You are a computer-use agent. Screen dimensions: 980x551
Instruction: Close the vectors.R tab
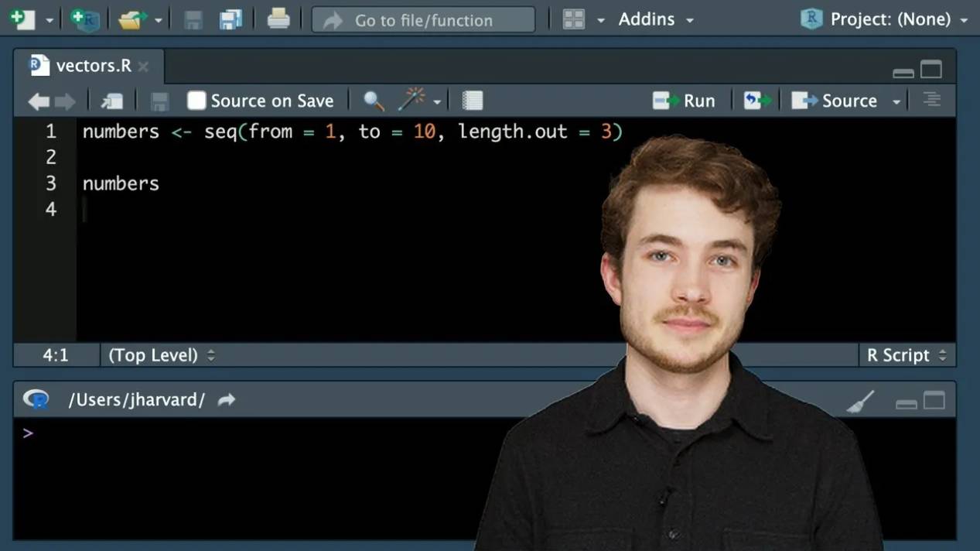click(143, 67)
